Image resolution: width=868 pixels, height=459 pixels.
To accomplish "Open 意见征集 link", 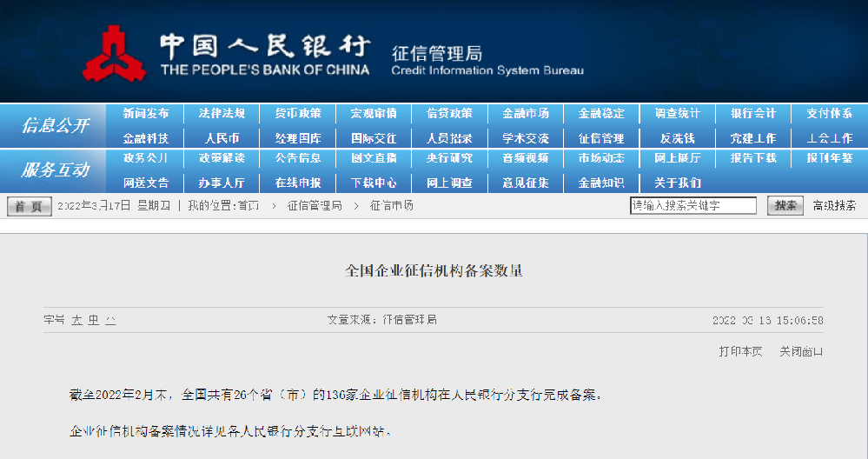I will (526, 183).
